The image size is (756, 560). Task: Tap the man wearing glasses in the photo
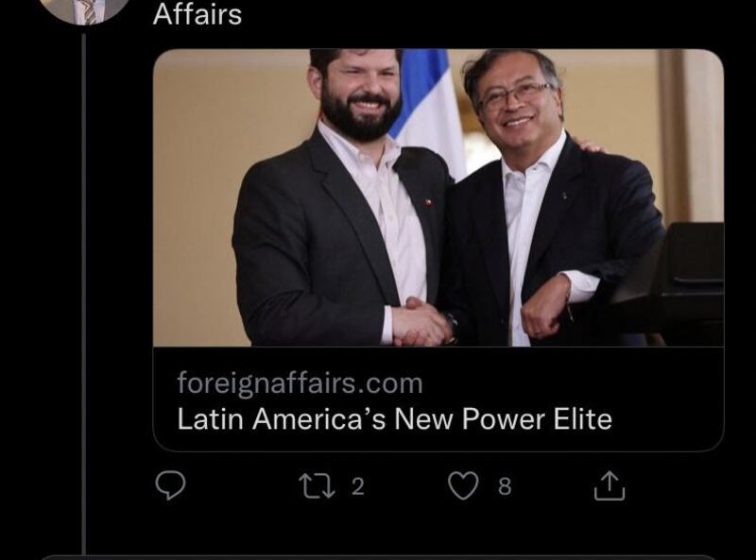pyautogui.click(x=545, y=202)
